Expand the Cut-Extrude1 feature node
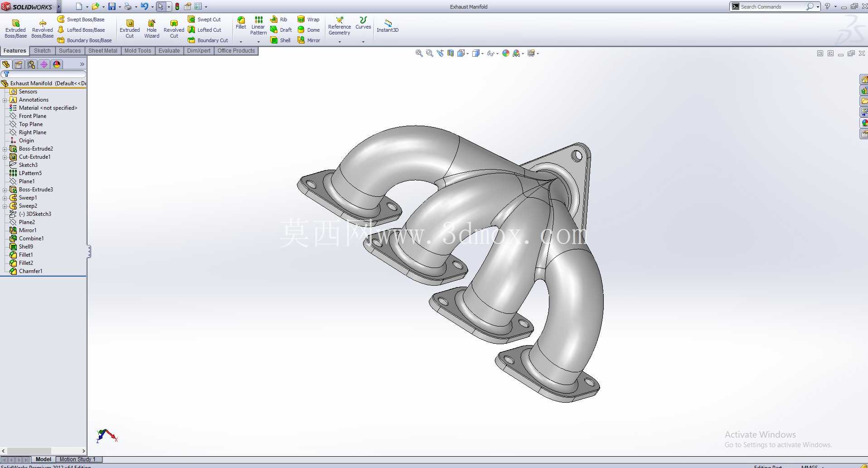 click(5, 157)
